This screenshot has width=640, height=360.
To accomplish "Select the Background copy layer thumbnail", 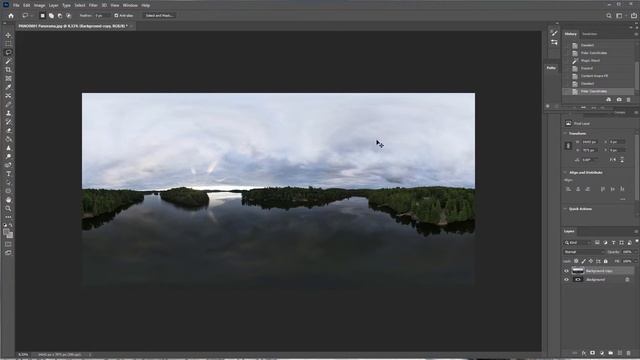I will 578,271.
